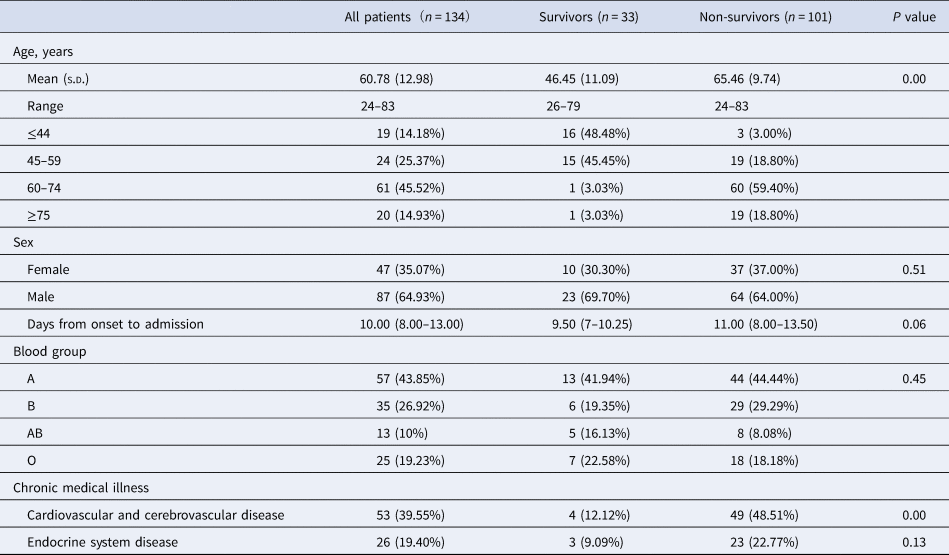Select the "Female" row label

pyautogui.click(x=50, y=269)
